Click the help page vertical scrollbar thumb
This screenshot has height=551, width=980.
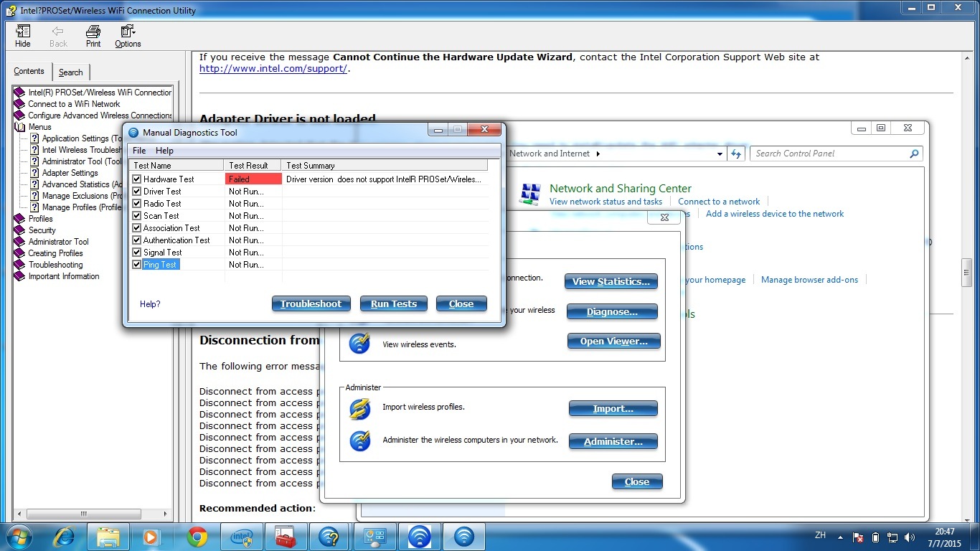pos(966,271)
